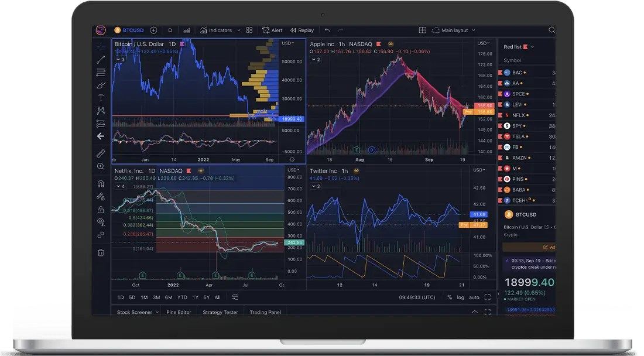Open the indicator templates grid icon
This screenshot has height=356, width=644.
point(249,30)
